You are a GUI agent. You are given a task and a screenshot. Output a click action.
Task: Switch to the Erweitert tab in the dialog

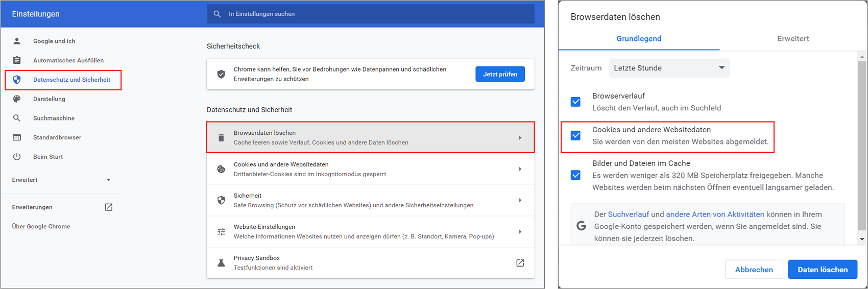(x=793, y=39)
